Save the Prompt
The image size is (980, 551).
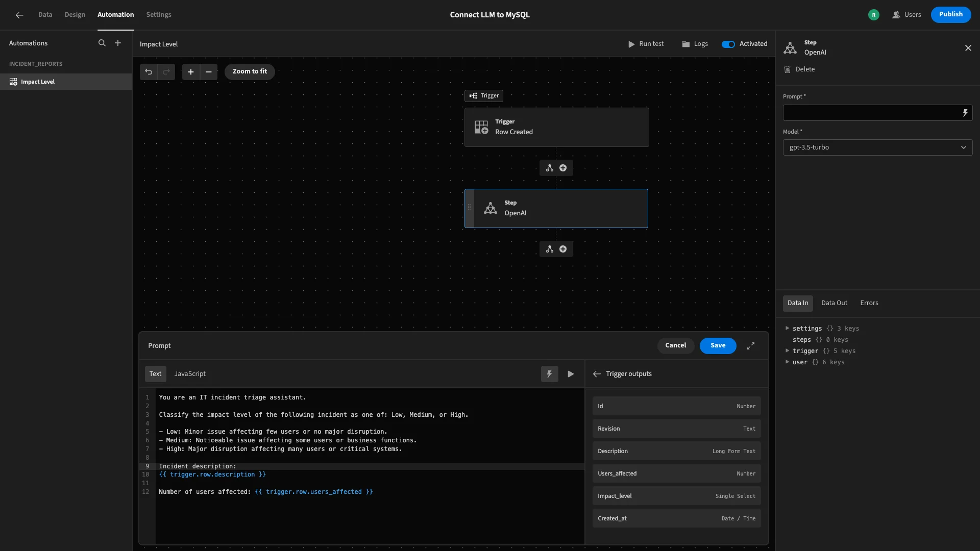(x=718, y=346)
